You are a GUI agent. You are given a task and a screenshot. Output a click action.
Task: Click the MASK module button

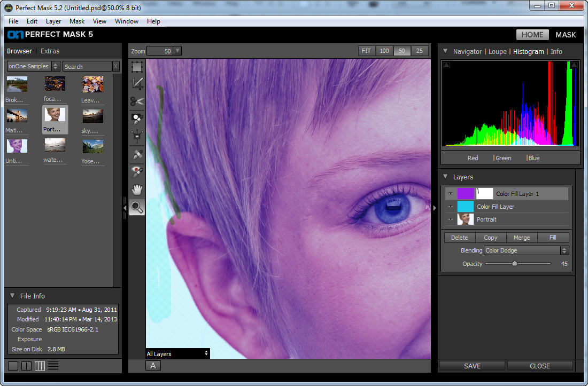click(x=566, y=35)
